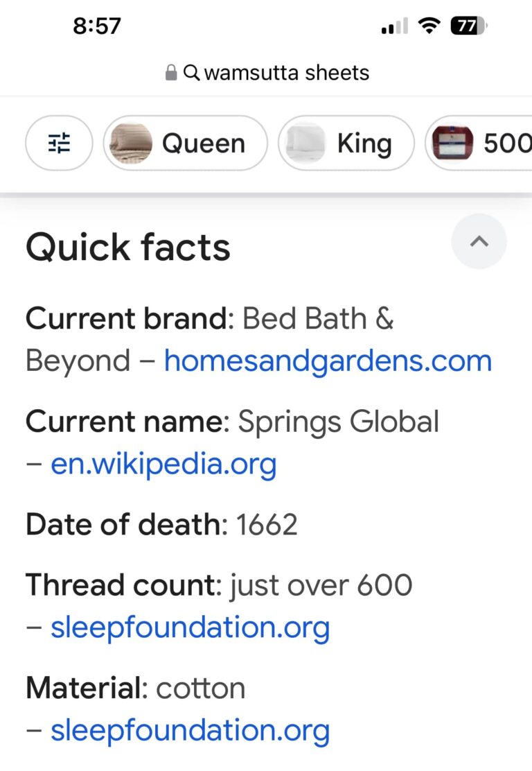This screenshot has width=532, height=771.
Task: Collapse the Quick facts section
Action: click(479, 241)
